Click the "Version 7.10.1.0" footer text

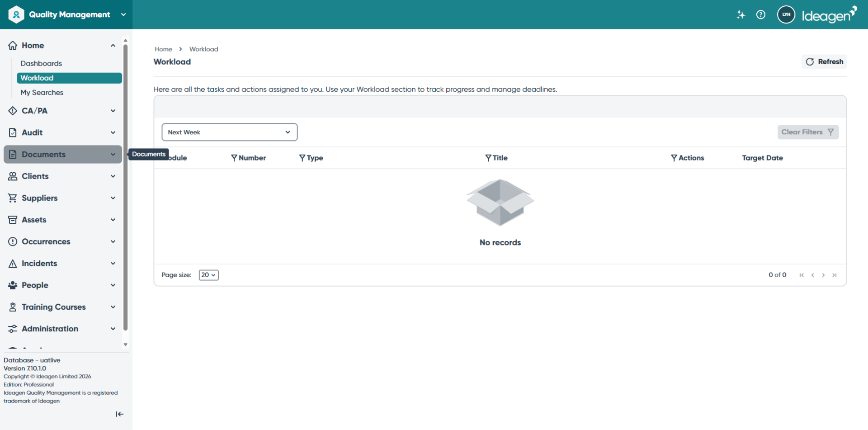[25, 368]
